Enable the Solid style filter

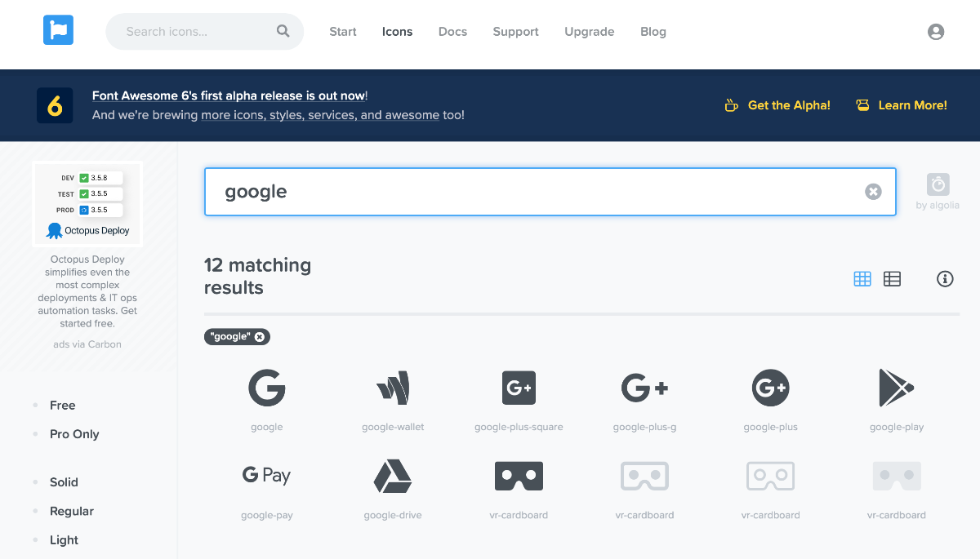(64, 482)
